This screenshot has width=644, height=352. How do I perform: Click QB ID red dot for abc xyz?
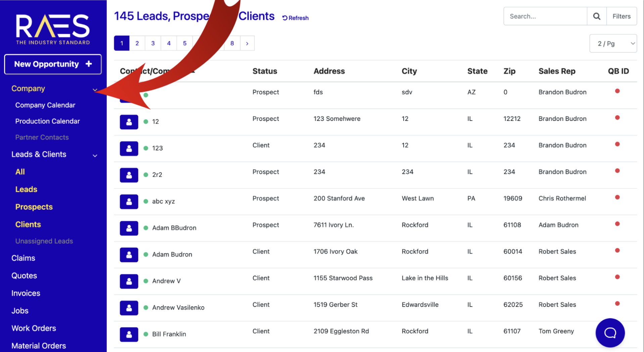coord(617,197)
